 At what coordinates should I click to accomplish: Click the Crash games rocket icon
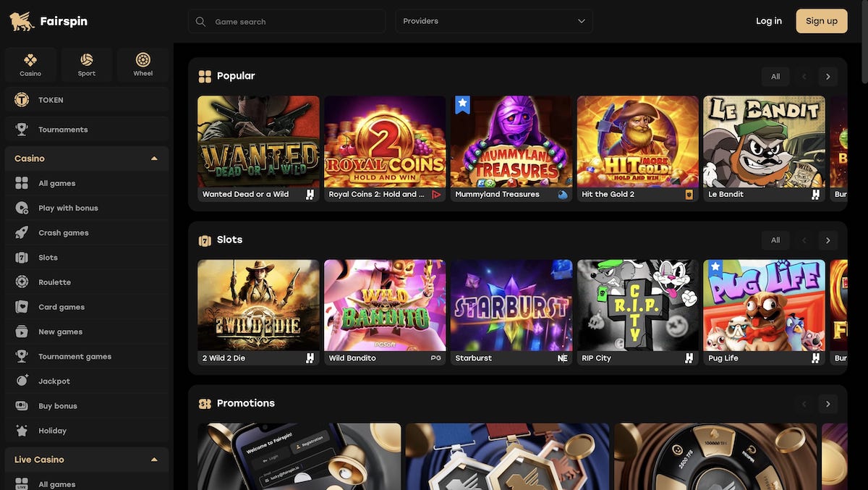click(x=22, y=233)
